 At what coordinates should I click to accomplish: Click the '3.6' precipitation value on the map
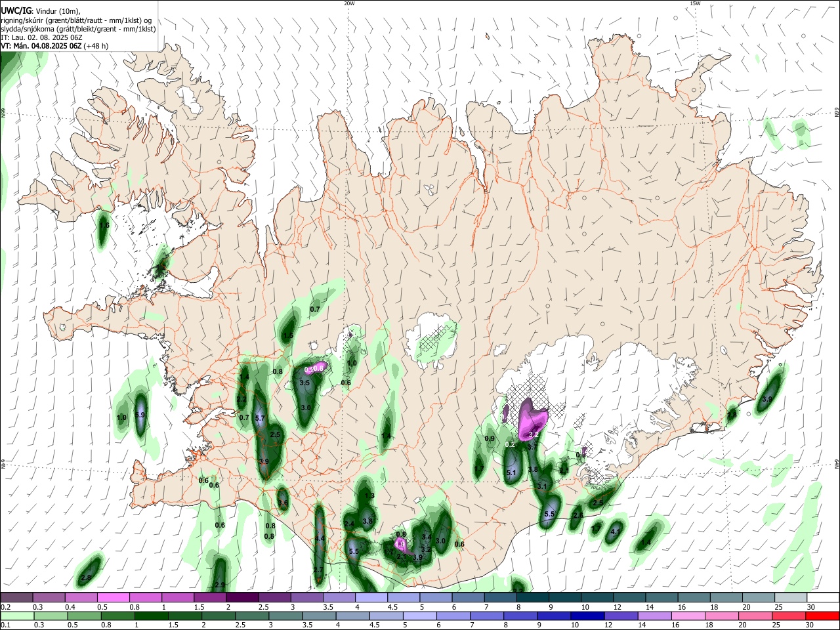283,503
